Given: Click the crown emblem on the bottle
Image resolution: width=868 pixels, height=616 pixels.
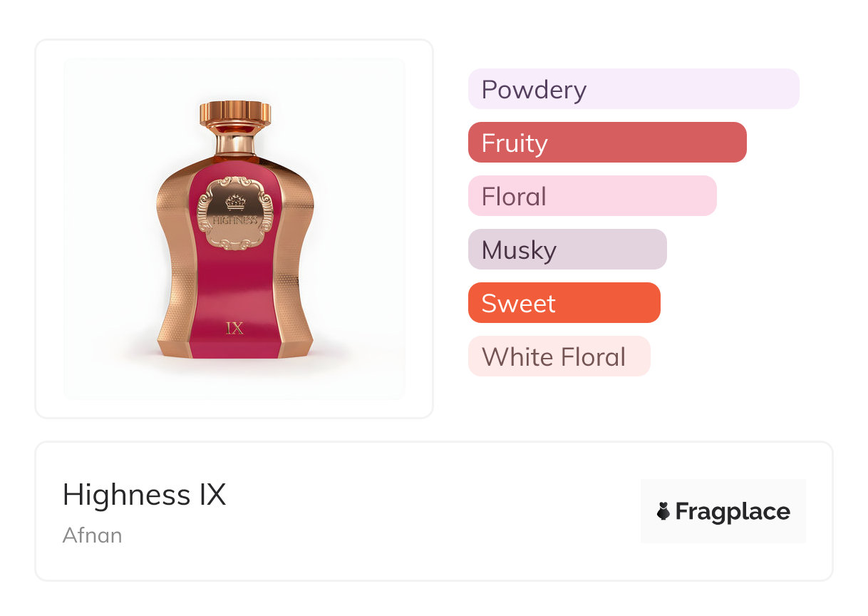Looking at the screenshot, I should point(234,202).
